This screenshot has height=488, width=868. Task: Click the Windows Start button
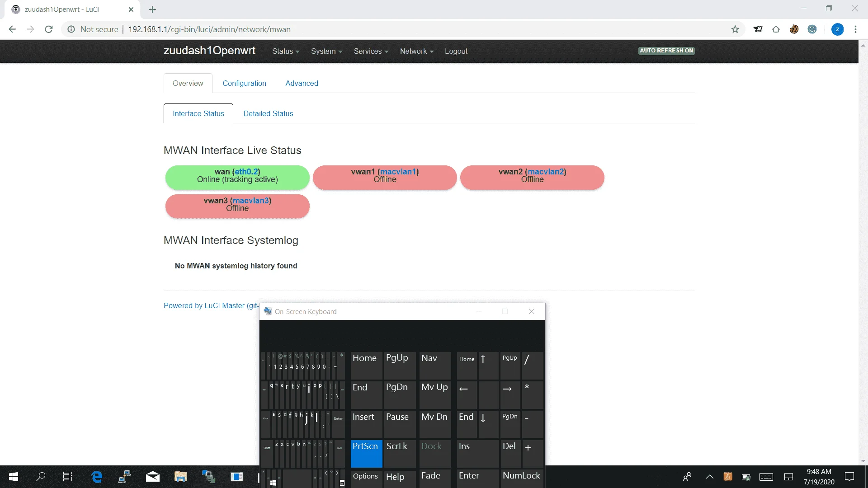[14, 477]
